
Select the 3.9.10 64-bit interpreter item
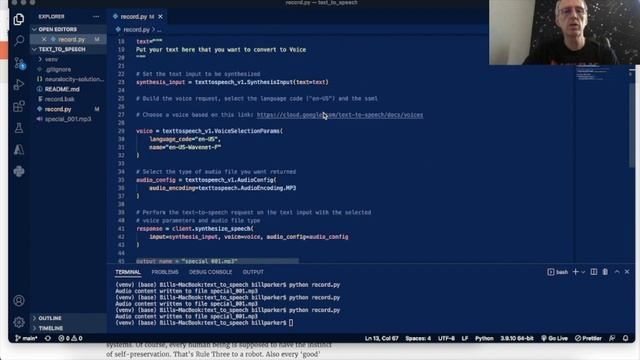point(517,338)
